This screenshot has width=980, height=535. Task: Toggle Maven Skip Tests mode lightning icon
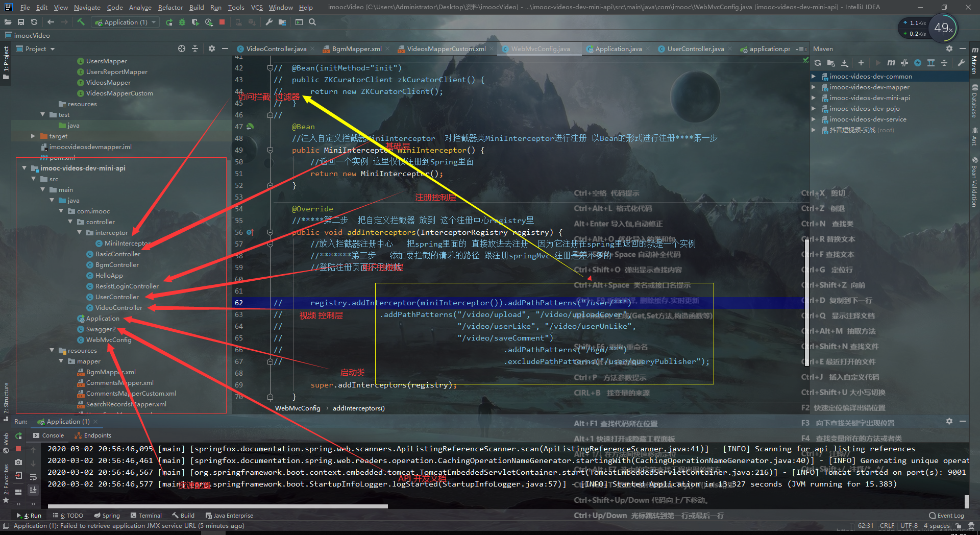(x=918, y=63)
